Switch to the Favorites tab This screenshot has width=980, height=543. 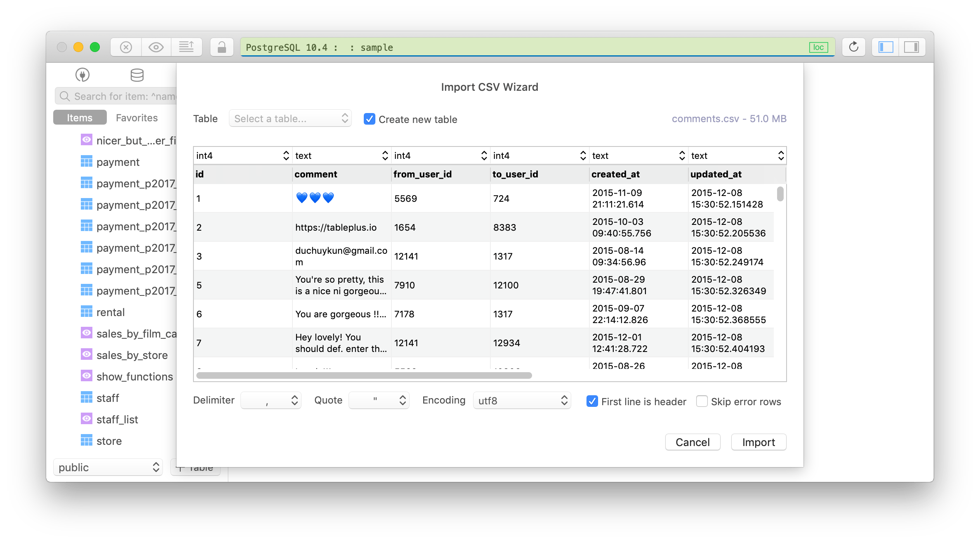(137, 118)
